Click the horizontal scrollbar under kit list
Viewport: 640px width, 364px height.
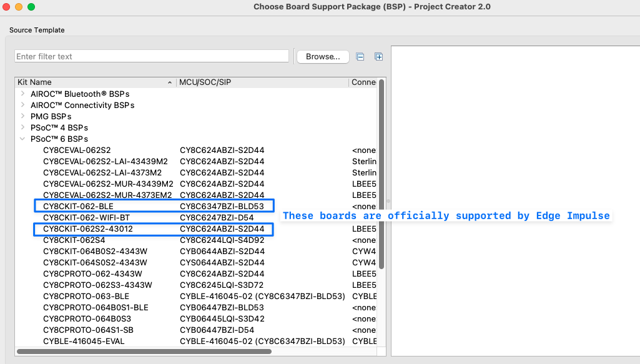(x=144, y=352)
